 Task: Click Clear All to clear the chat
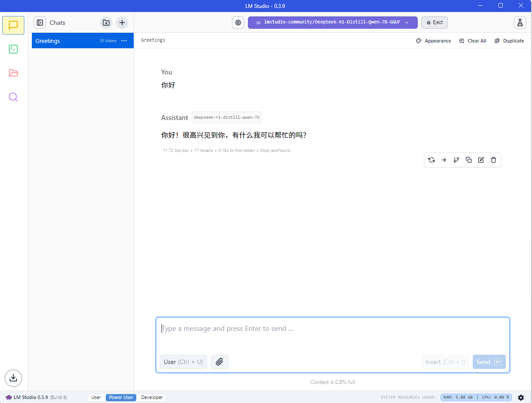coord(472,41)
